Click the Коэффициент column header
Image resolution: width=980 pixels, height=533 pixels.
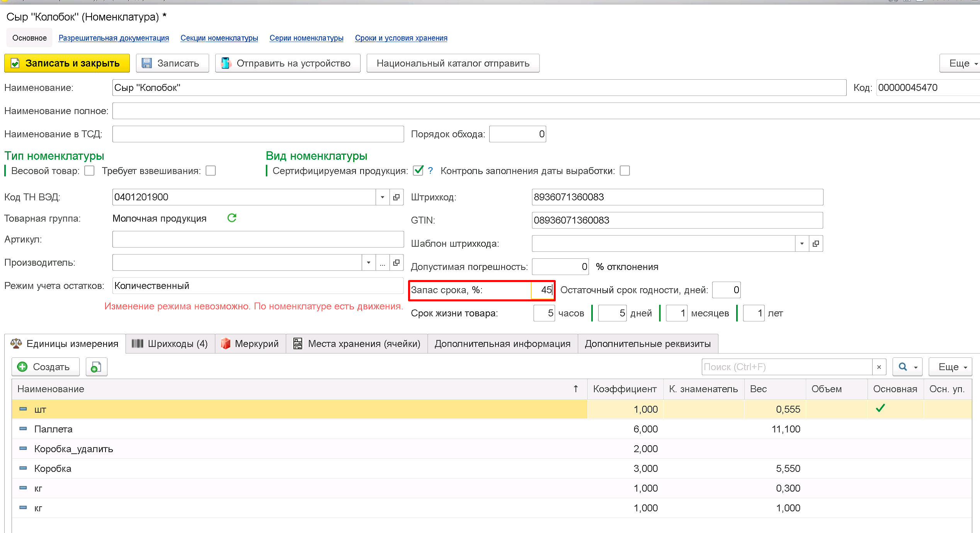pyautogui.click(x=625, y=389)
